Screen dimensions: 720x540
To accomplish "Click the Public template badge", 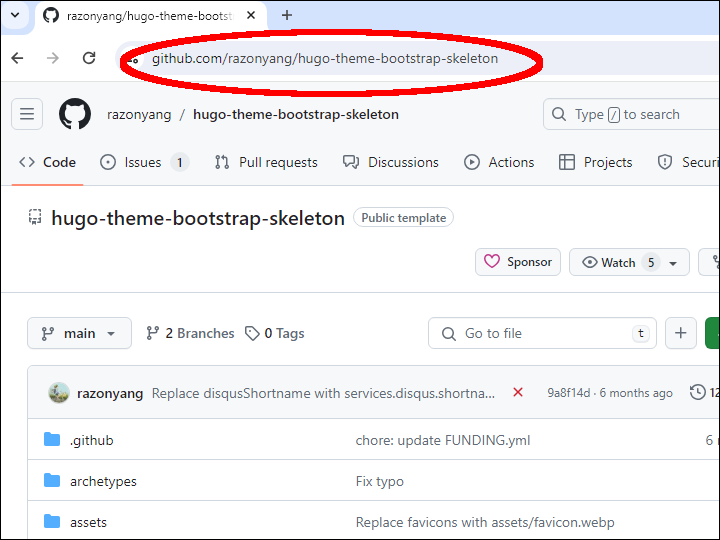I will 403,218.
